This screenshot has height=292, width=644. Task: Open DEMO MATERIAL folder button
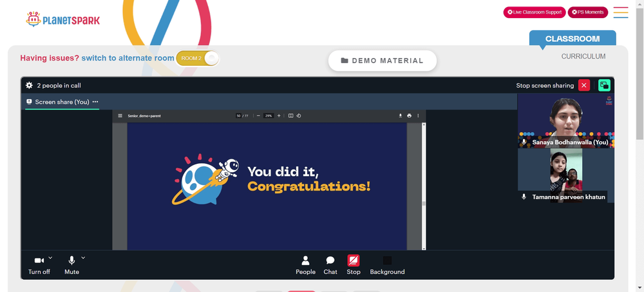coord(382,61)
